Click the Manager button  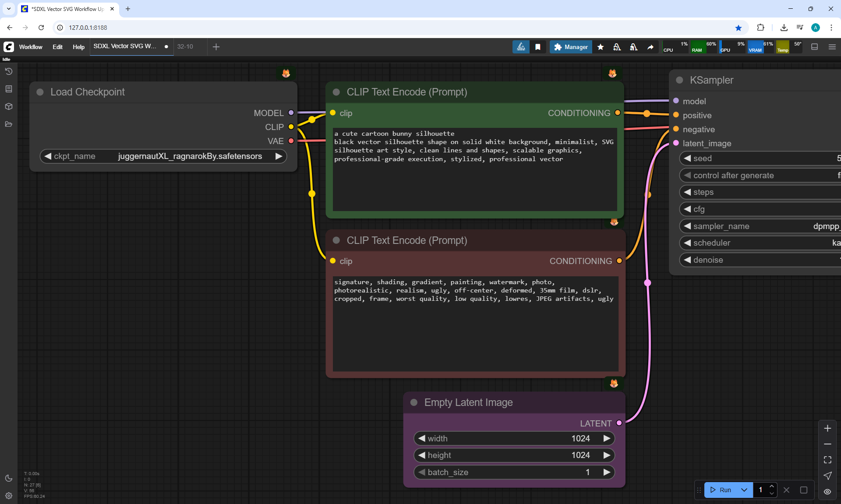pyautogui.click(x=571, y=47)
